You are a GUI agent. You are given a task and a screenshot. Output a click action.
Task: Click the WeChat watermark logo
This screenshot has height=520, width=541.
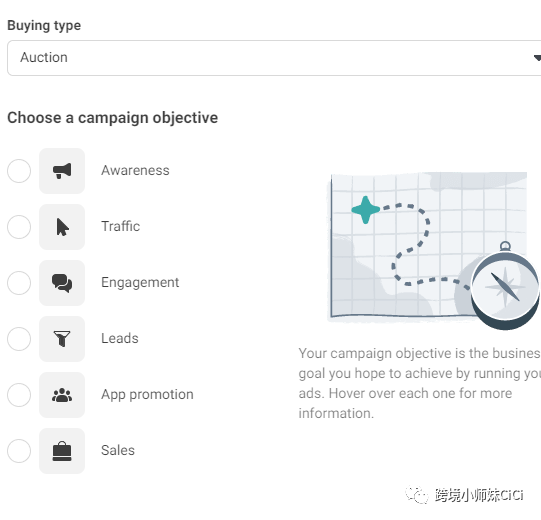coord(417,495)
